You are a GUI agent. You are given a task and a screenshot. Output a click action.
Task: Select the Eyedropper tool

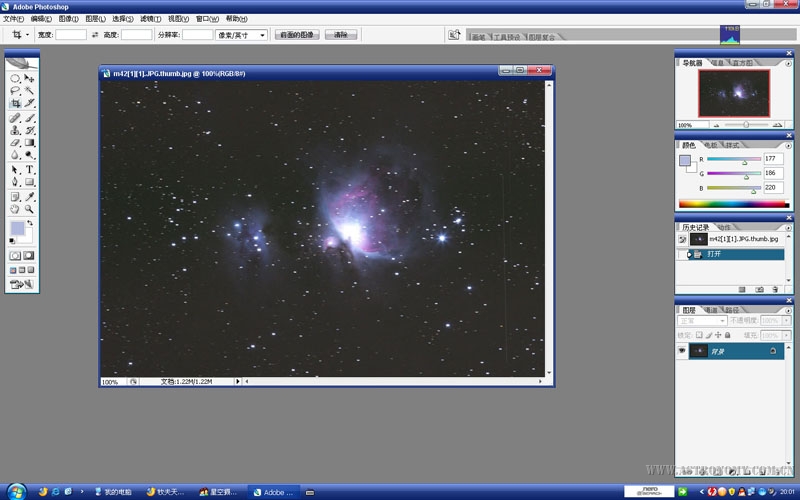(x=29, y=197)
